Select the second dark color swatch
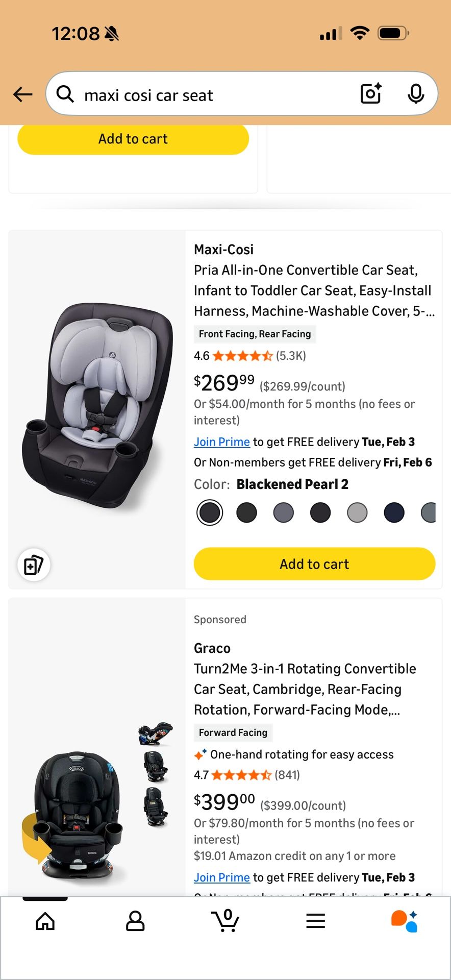The height and width of the screenshot is (980, 451). click(246, 513)
